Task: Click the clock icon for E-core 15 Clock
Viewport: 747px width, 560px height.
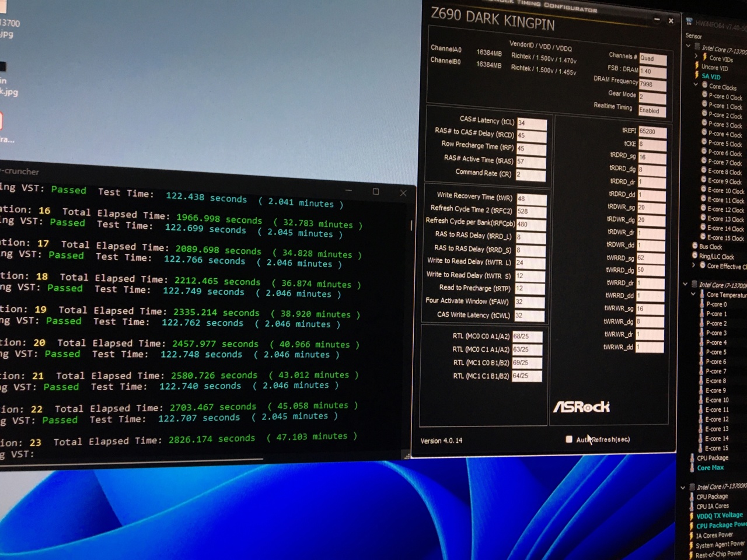Action: 703,237
